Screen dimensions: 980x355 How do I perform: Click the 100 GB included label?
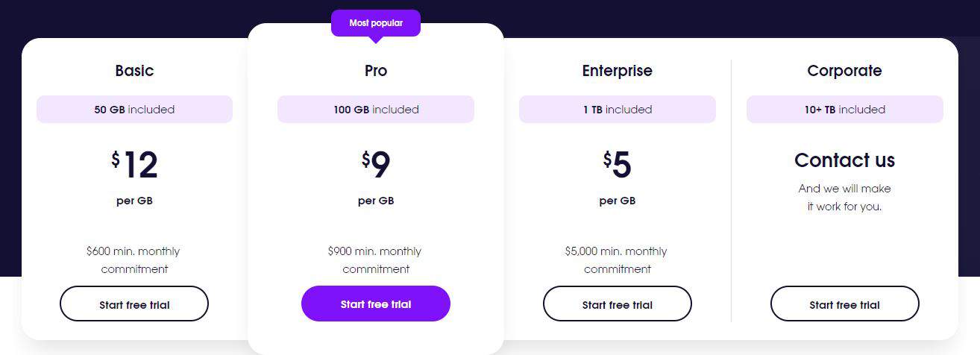(376, 109)
